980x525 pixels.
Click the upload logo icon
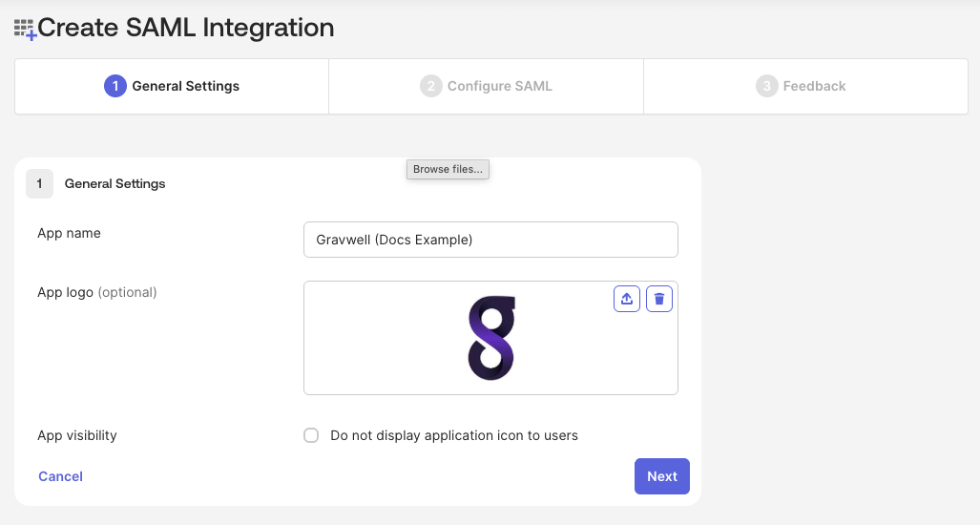coord(626,299)
